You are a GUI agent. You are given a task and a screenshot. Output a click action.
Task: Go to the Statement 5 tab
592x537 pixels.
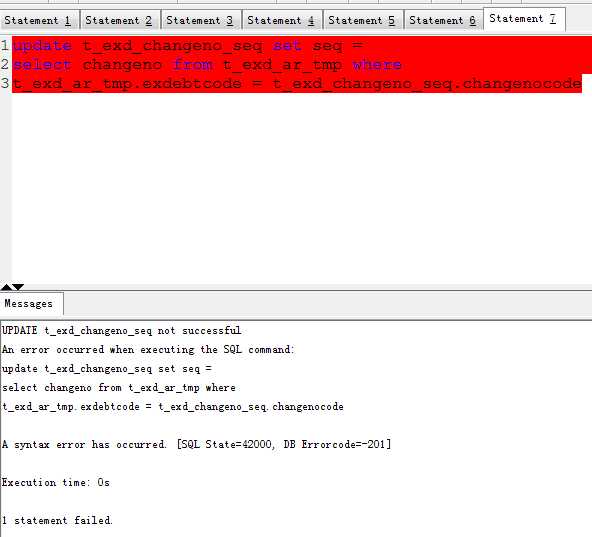pos(364,20)
